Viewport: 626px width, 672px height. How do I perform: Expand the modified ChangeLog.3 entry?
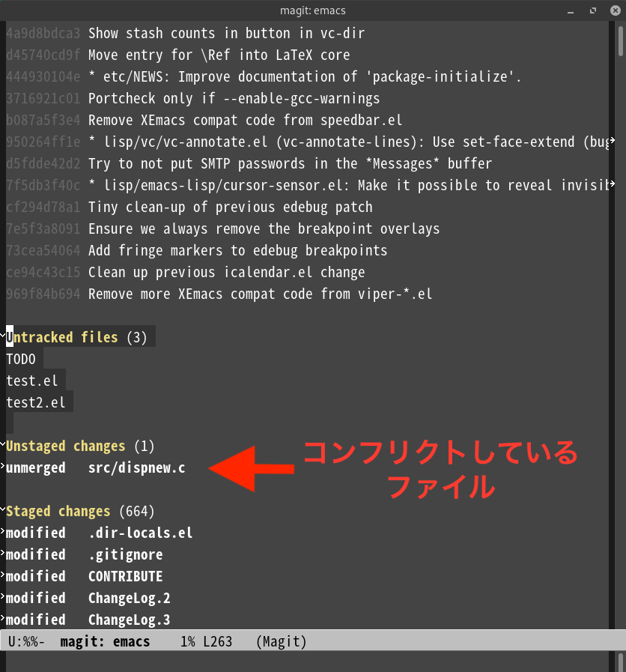point(2,617)
